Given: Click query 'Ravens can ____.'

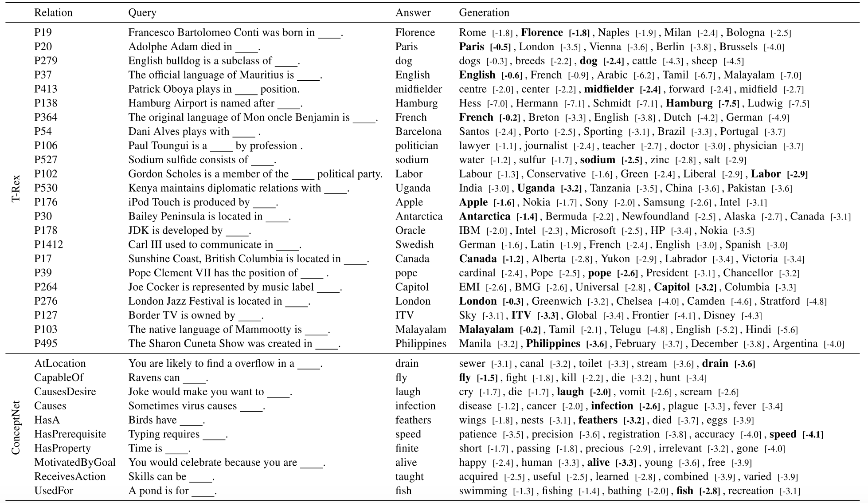Looking at the screenshot, I should point(168,377).
